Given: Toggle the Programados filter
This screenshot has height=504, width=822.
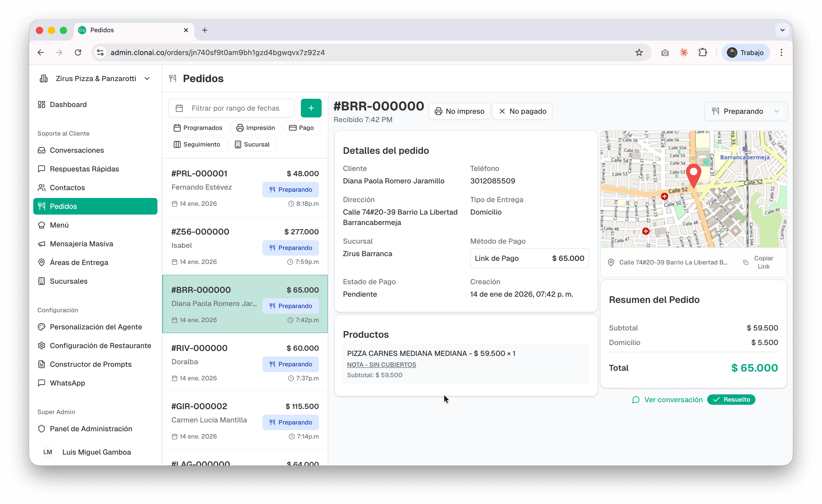Looking at the screenshot, I should 198,128.
